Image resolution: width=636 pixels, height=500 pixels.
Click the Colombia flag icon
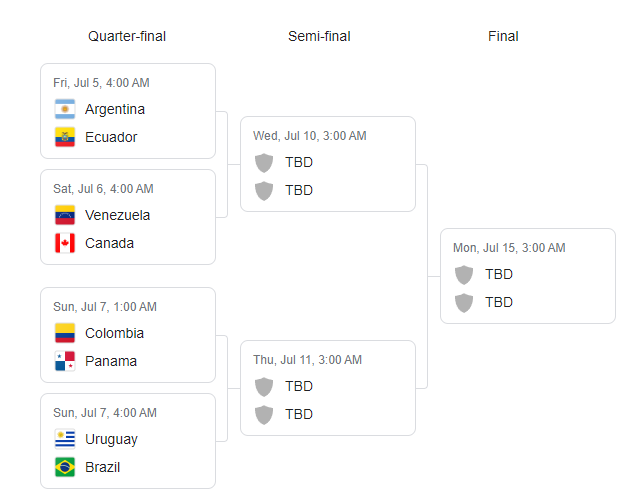[x=65, y=333]
